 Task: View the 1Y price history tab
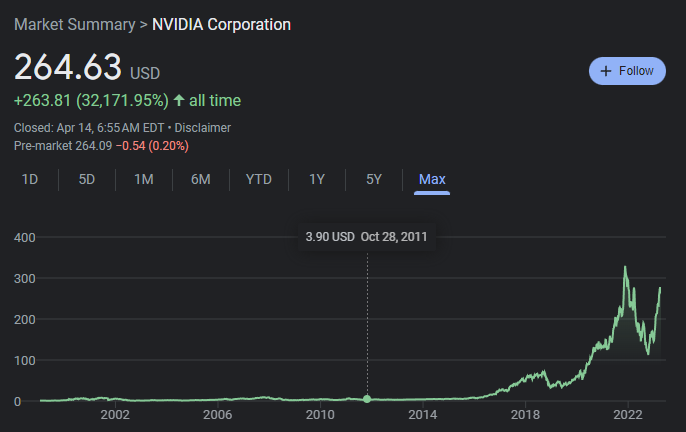click(x=317, y=179)
